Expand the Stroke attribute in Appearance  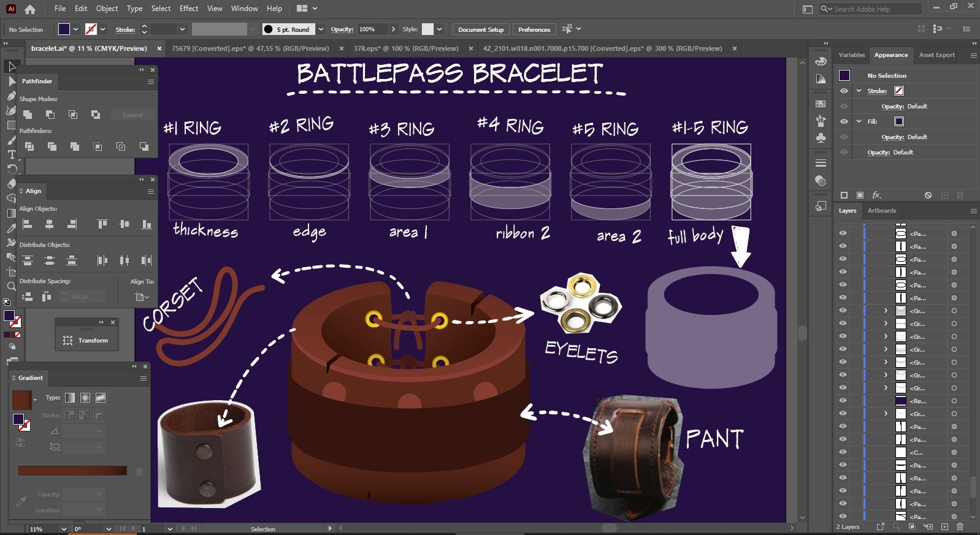tap(859, 91)
